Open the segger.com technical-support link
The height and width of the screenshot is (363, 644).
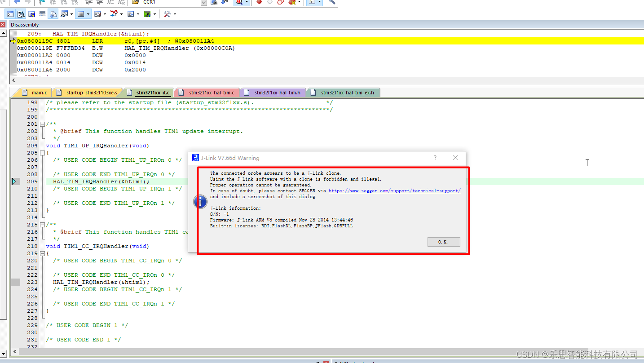click(395, 190)
